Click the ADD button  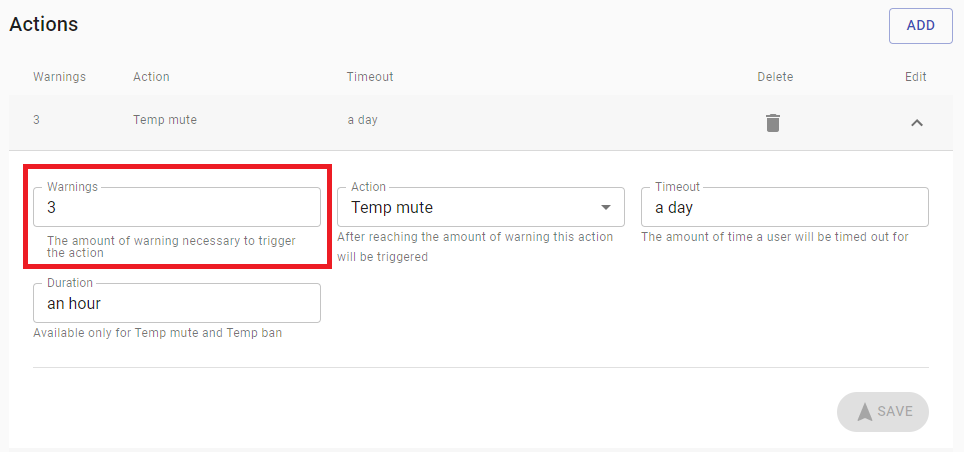(x=920, y=26)
